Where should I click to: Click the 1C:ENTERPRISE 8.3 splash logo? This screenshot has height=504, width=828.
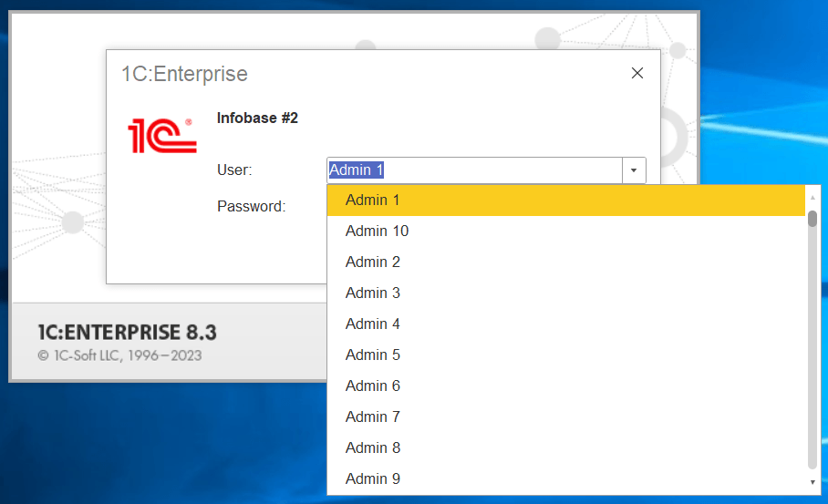coord(128,332)
